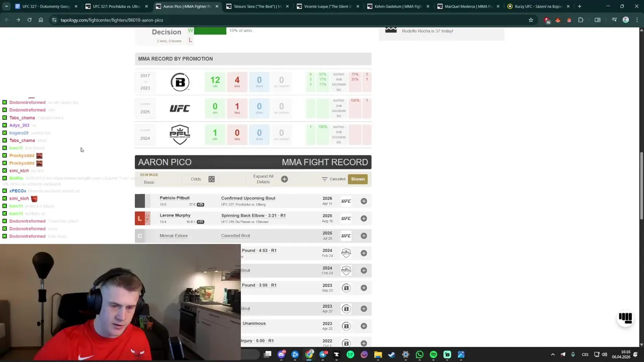Screen dimensions: 644x362
Task: Switch to MarQuel Mederos tab
Action: (468, 7)
